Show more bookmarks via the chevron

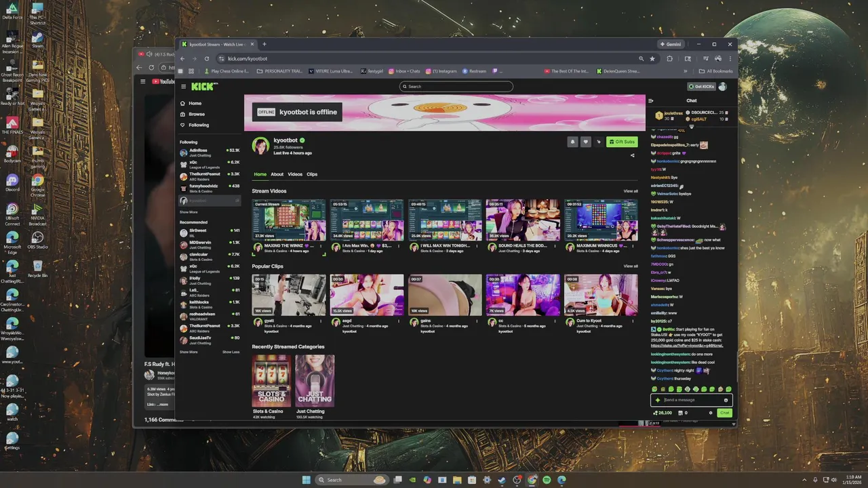[x=685, y=70]
